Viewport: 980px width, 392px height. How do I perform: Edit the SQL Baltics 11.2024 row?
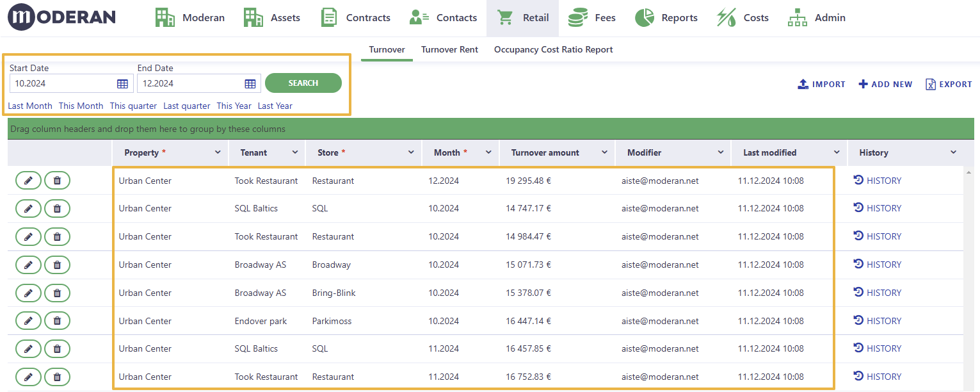(x=28, y=348)
